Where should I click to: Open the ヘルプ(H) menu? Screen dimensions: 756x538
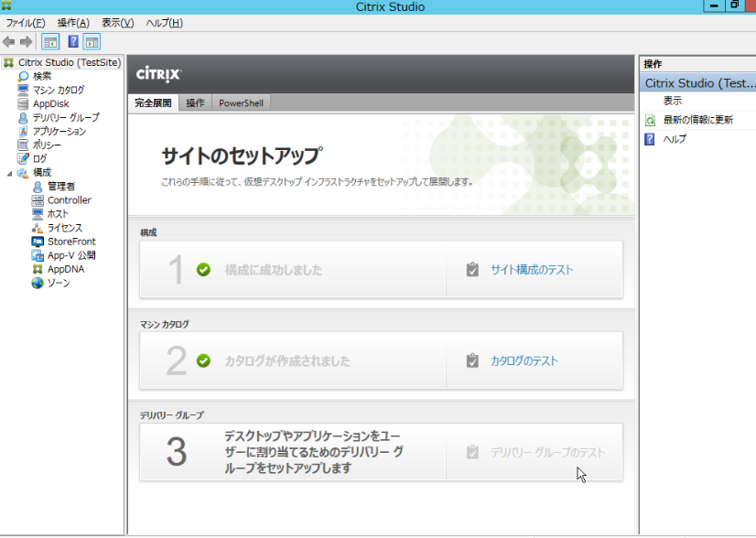(x=165, y=23)
